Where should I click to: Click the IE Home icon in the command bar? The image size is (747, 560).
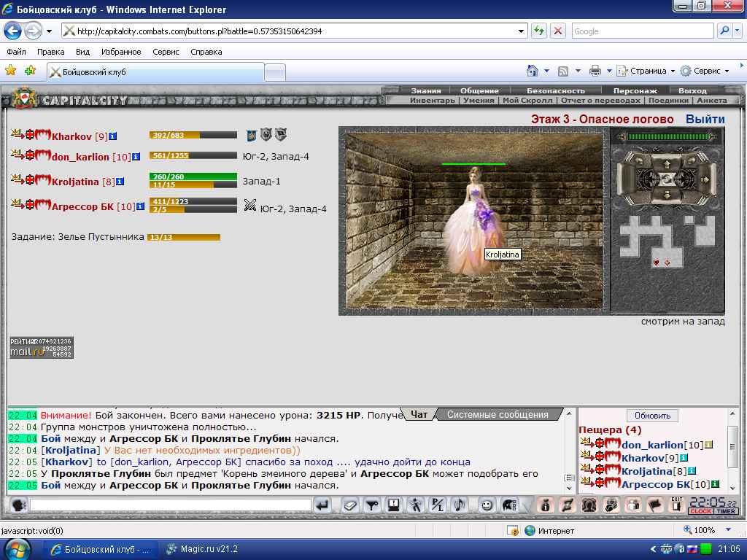[532, 71]
